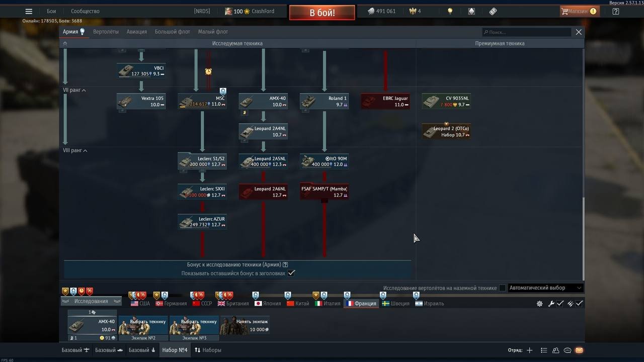Select the Leopard 2 (OTCo) pack vehicle
Screen dimensions: 644x362
point(446,132)
